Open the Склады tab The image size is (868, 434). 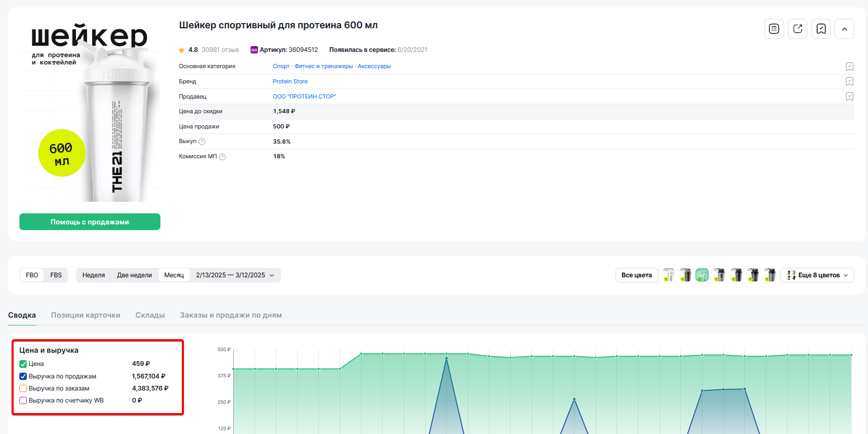pos(150,315)
